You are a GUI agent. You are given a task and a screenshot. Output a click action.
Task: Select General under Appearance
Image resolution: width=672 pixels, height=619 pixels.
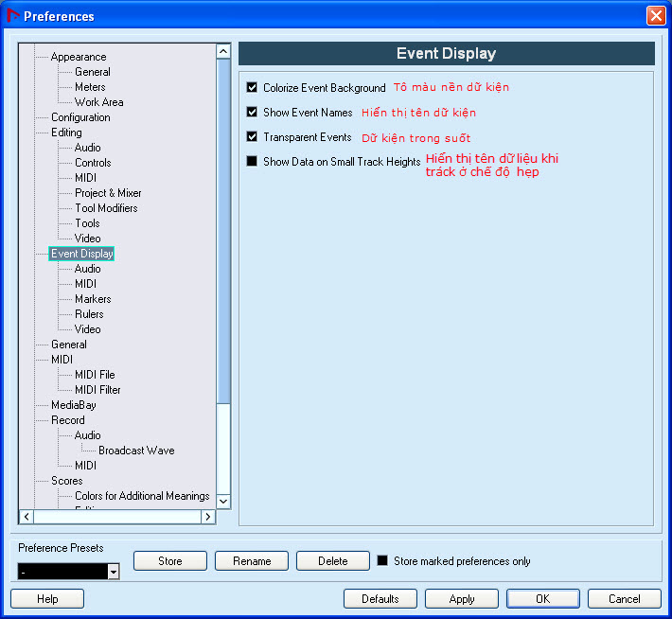tap(93, 72)
